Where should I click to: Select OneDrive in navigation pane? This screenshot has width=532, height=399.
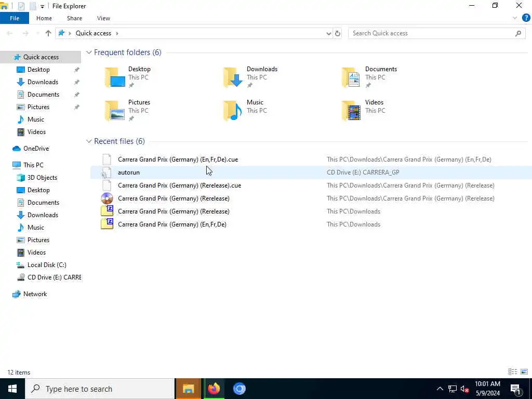36,149
